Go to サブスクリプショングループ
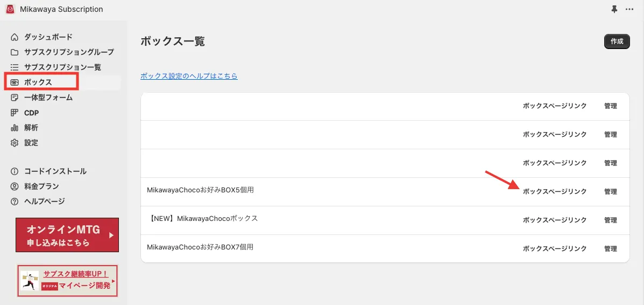The image size is (644, 305). 69,52
